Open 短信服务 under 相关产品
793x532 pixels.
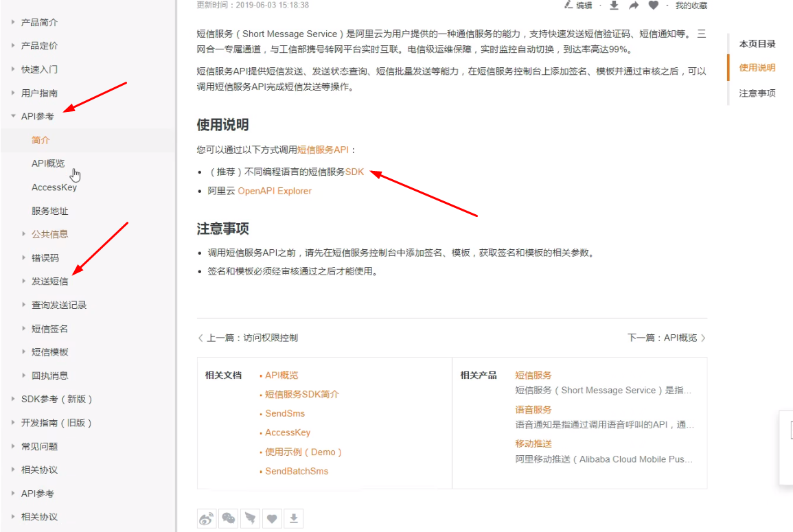533,375
